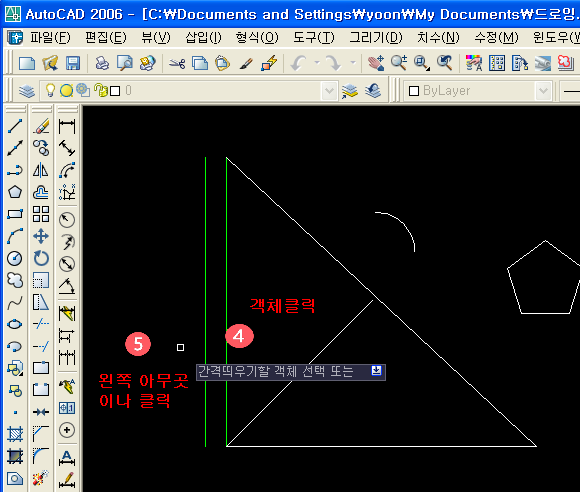Screen dimensions: 580x492
Task: Select the Line draw tool
Action: click(15, 126)
